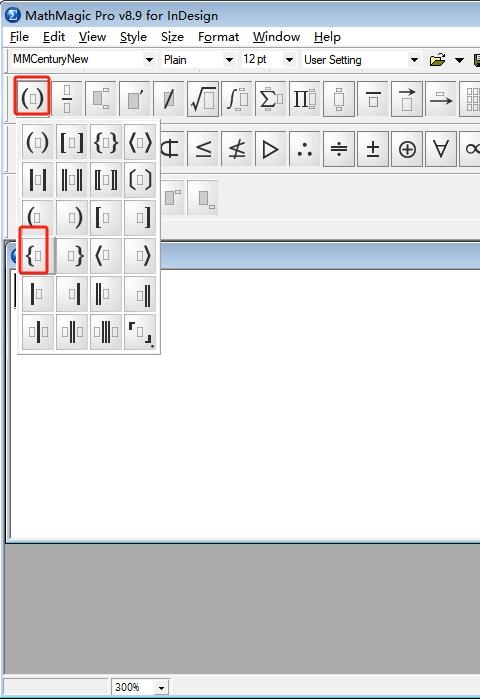Screen dimensions: 480x700
Task: Insert corner brackets template
Action: (x=140, y=332)
